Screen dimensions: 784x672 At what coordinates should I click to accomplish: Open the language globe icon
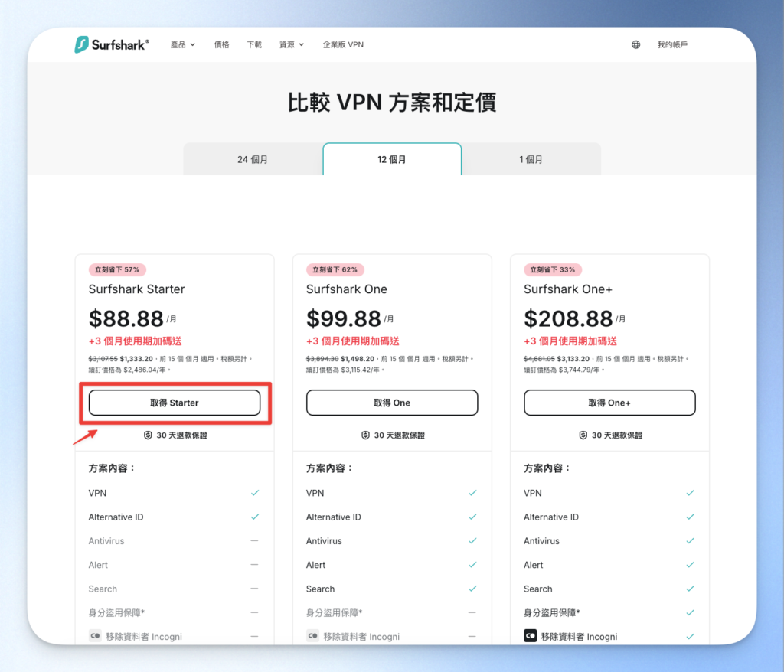click(x=635, y=44)
